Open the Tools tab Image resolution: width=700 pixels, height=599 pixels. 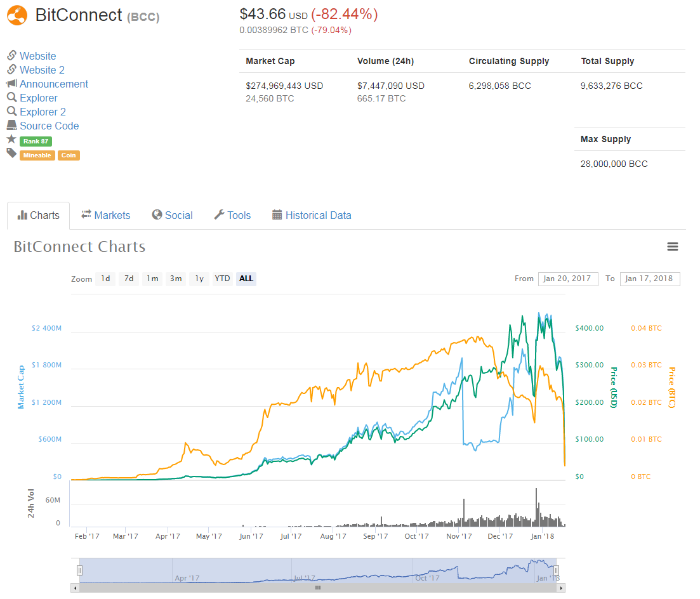coord(232,216)
